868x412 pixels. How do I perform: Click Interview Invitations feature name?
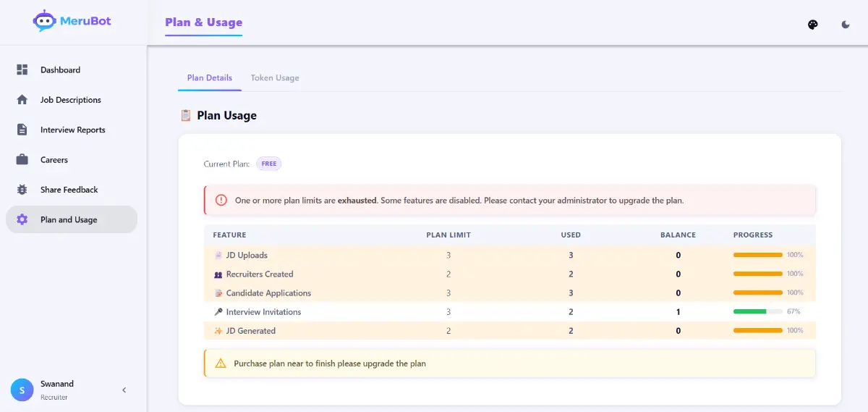(x=263, y=312)
